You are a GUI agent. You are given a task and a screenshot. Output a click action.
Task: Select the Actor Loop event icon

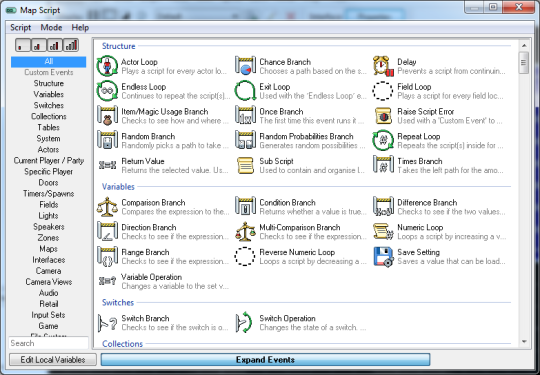[107, 66]
